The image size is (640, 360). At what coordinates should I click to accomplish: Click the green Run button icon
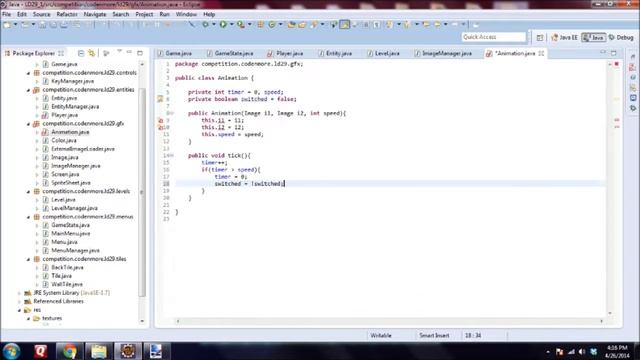pyautogui.click(x=223, y=24)
